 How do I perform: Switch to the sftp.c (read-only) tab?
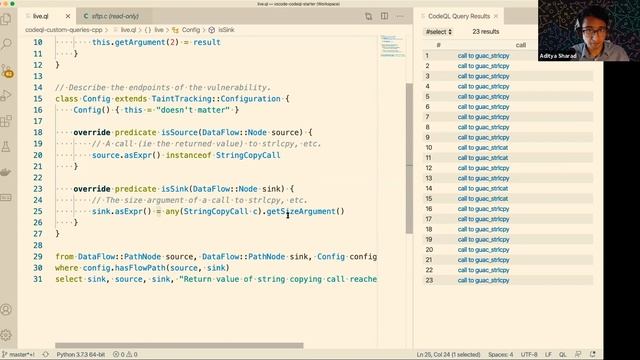pyautogui.click(x=115, y=16)
